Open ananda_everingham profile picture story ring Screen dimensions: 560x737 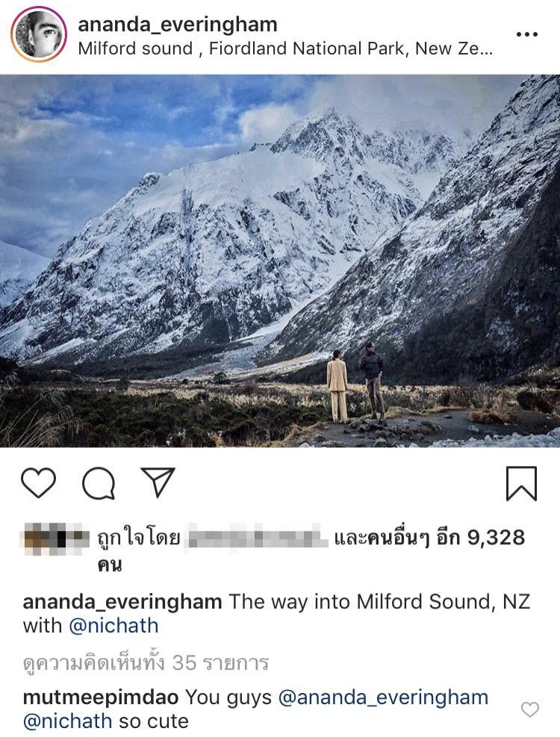pyautogui.click(x=39, y=34)
